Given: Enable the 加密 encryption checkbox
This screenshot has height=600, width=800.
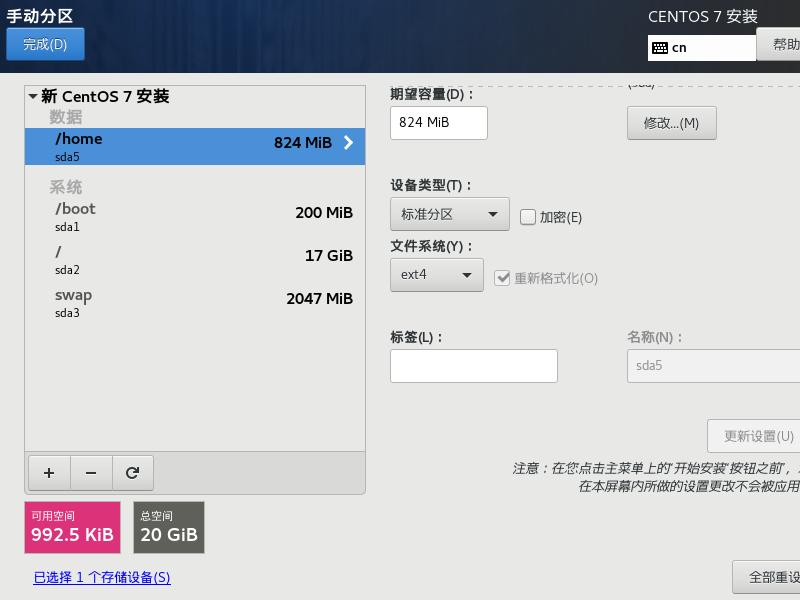Looking at the screenshot, I should coord(526,214).
